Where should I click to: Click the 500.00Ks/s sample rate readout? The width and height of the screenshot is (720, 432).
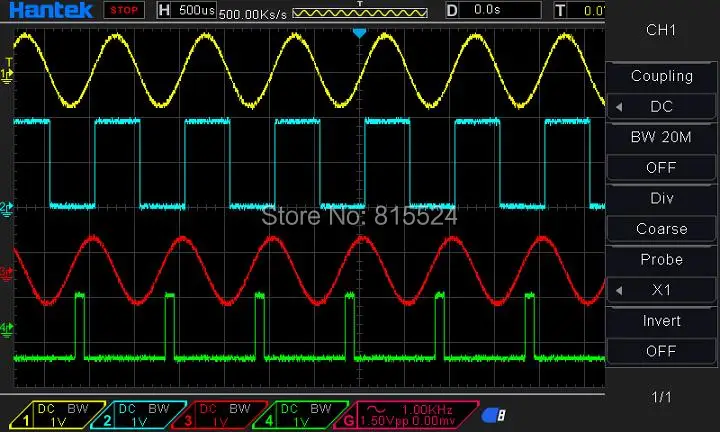253,14
